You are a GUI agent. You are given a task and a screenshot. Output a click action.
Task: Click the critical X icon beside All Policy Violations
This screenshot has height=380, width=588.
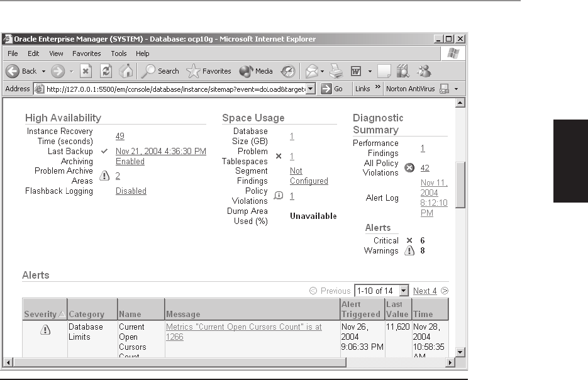(x=409, y=168)
